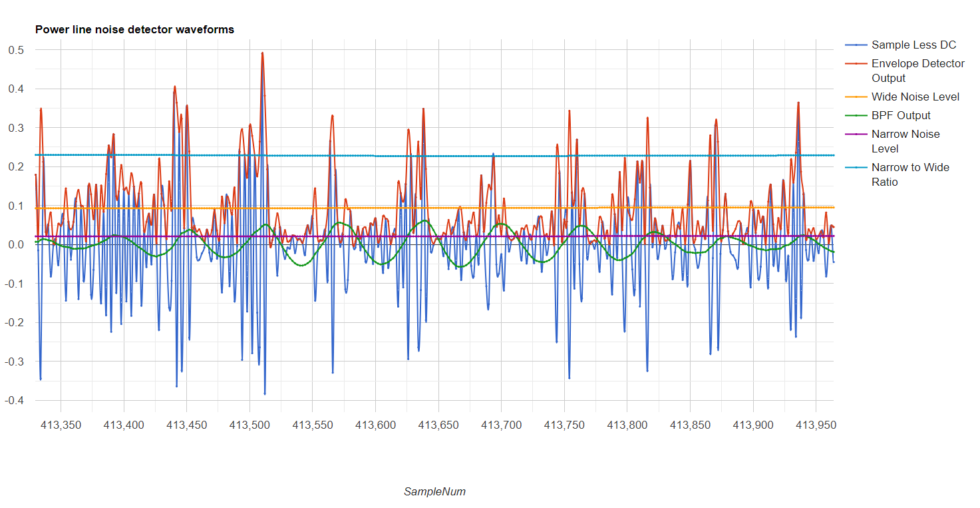Click the 413,950 x-axis tick label
Image resolution: width=980 pixels, height=508 pixels.
(816, 424)
